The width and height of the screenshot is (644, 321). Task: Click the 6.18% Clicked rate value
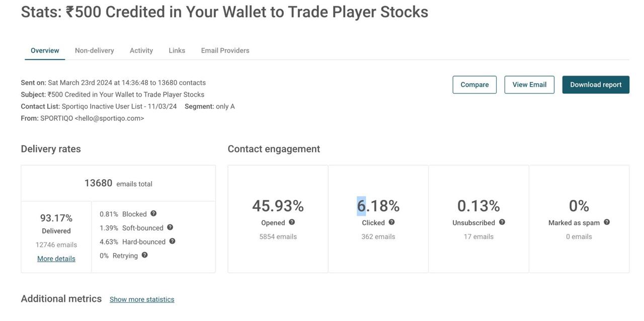coord(378,206)
